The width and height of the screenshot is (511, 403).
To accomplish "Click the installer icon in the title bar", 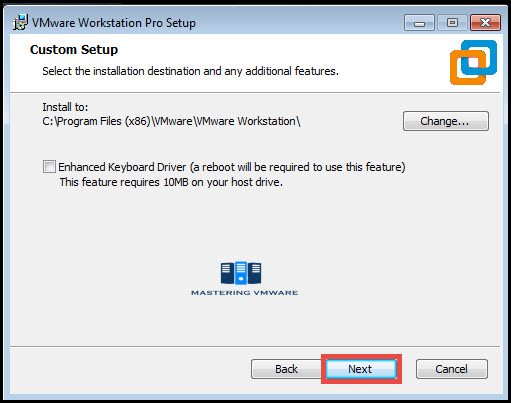I will 20,22.
